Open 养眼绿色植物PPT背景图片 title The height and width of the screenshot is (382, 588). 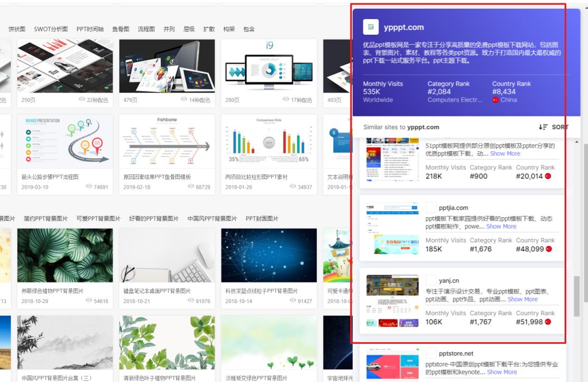click(x=52, y=291)
